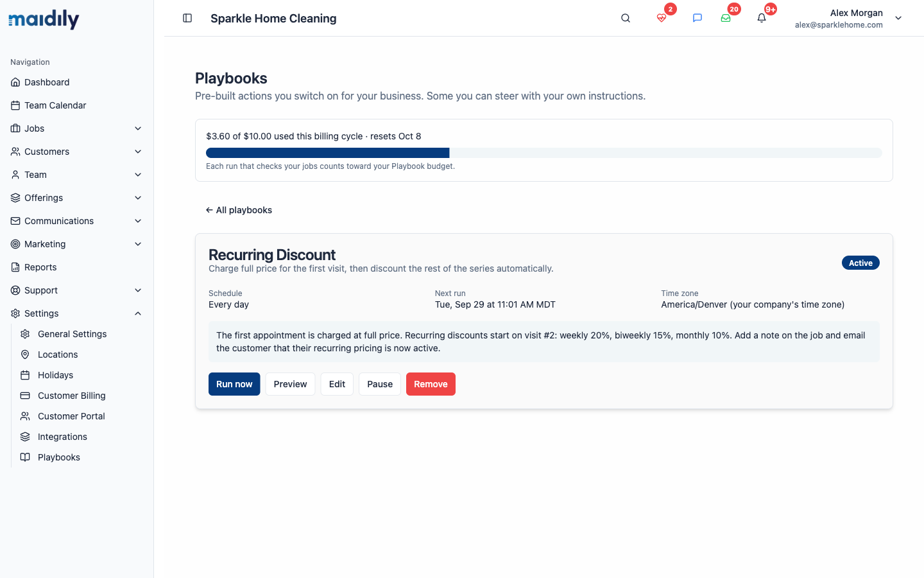Viewport: 924px width, 578px height.
Task: Expand the Support menu chevron
Action: [138, 290]
